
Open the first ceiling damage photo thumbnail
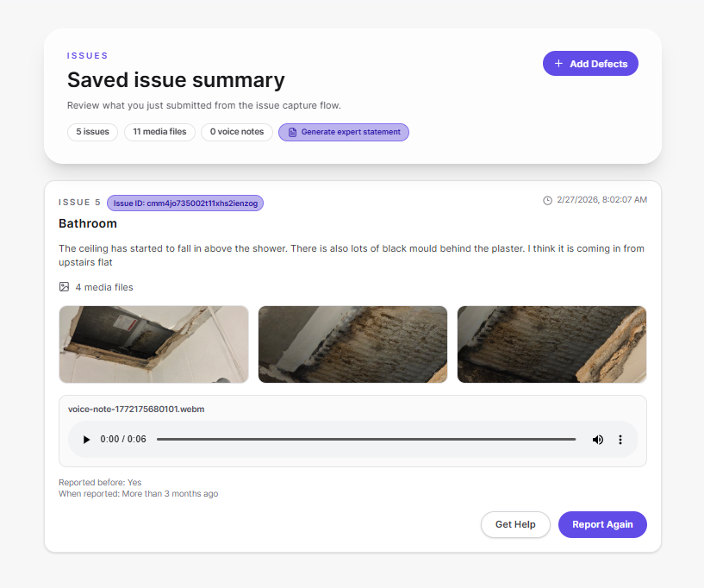click(x=153, y=343)
